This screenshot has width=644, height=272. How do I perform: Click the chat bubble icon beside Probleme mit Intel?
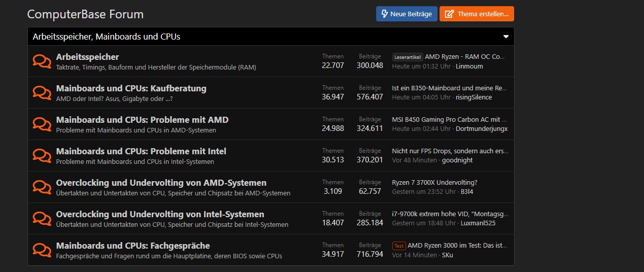(x=42, y=156)
